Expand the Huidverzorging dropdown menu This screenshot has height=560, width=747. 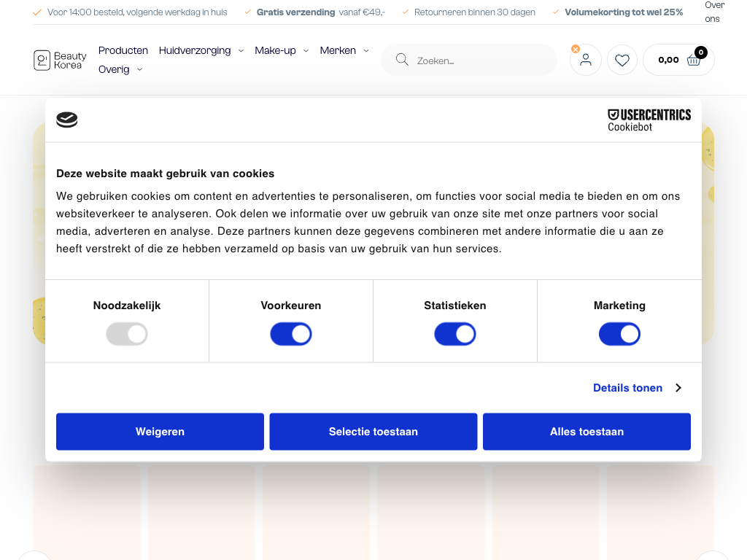pos(201,50)
